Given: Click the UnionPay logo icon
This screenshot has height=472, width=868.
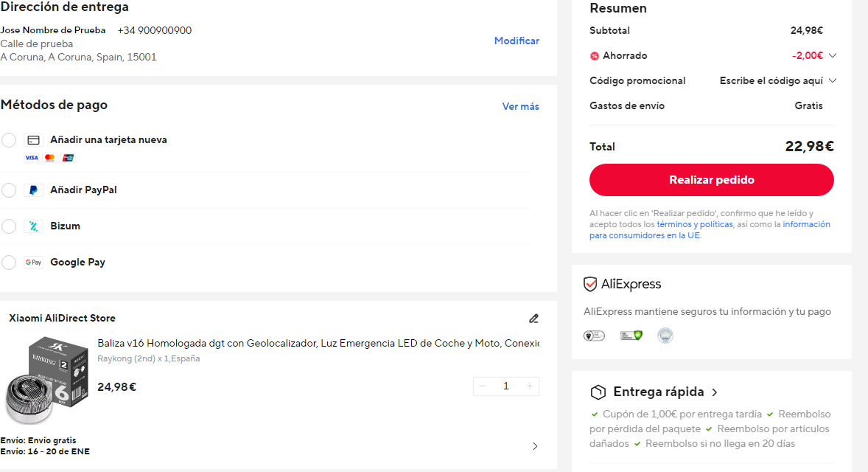Looking at the screenshot, I should (x=68, y=158).
